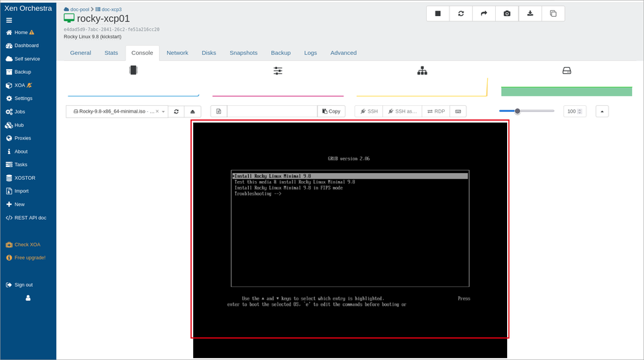644x360 pixels.
Task: Open the About page
Action: [x=17, y=152]
